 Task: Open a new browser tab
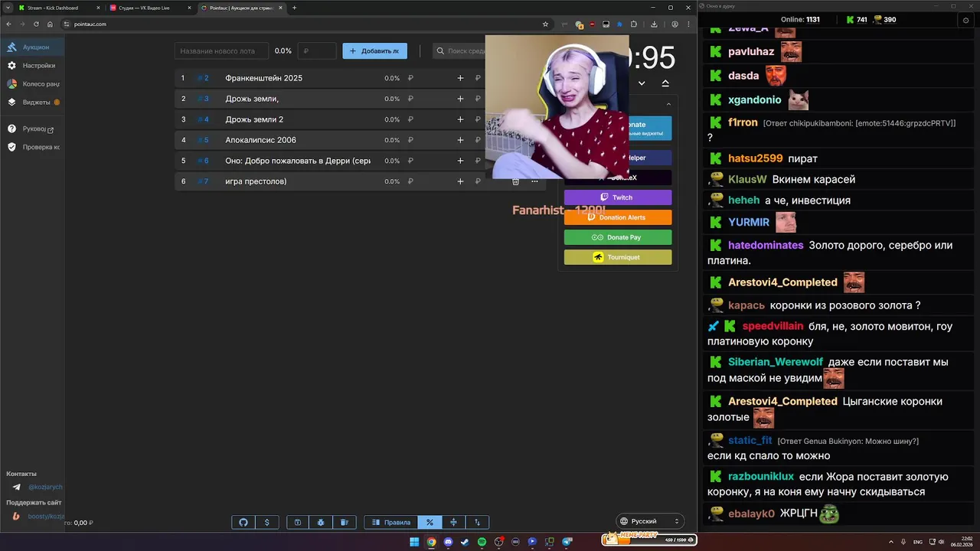[x=294, y=8]
